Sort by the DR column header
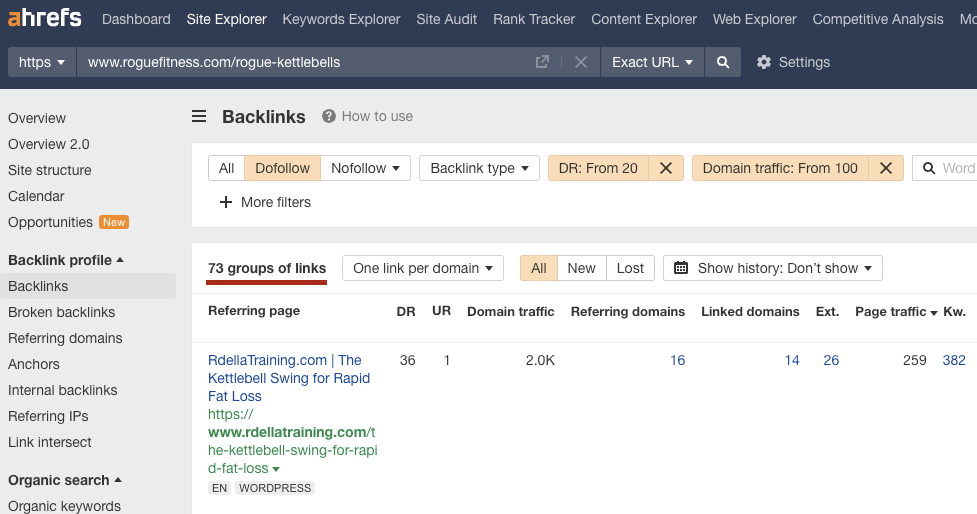The image size is (977, 514). click(x=406, y=312)
